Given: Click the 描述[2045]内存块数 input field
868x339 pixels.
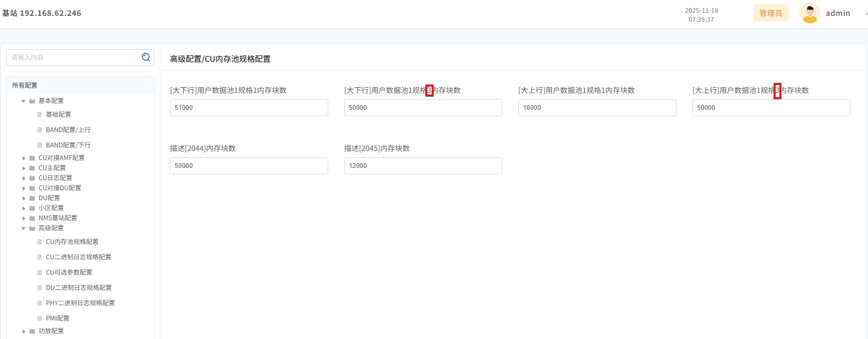Looking at the screenshot, I should tap(423, 166).
